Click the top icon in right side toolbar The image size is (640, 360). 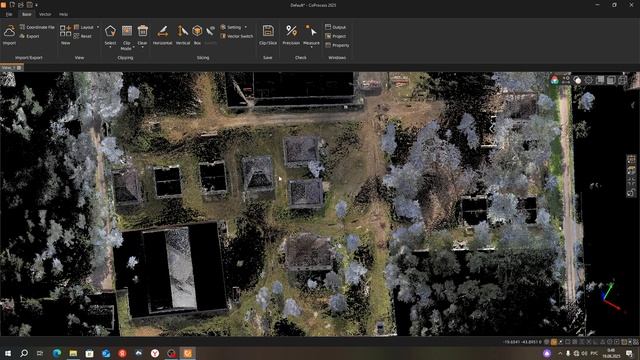[631, 159]
